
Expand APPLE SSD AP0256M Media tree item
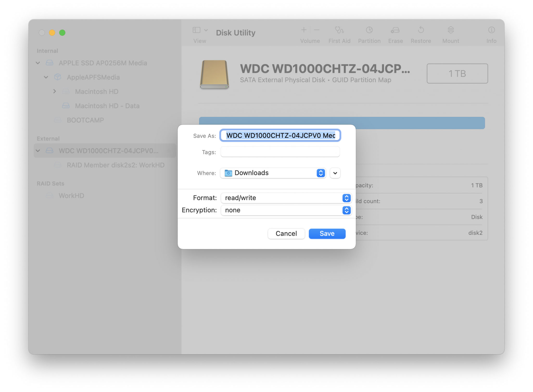(38, 63)
